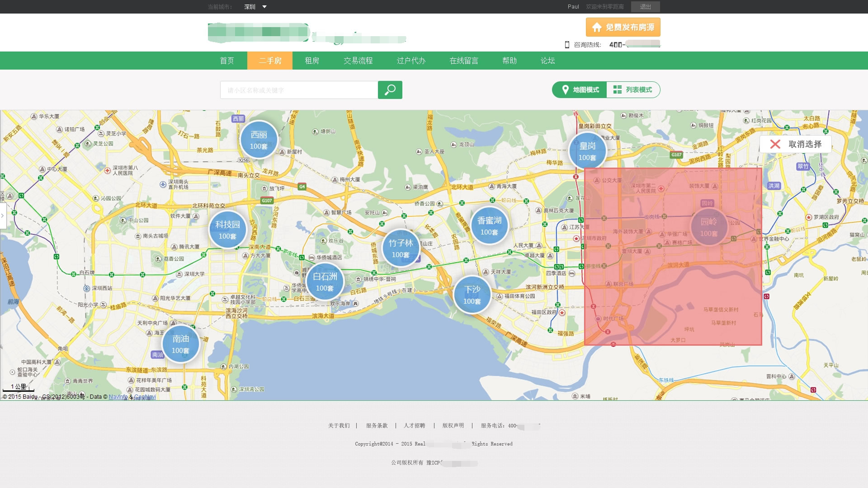Select the 竹子林 100套 map bubble
This screenshot has height=488, width=868.
tap(401, 249)
